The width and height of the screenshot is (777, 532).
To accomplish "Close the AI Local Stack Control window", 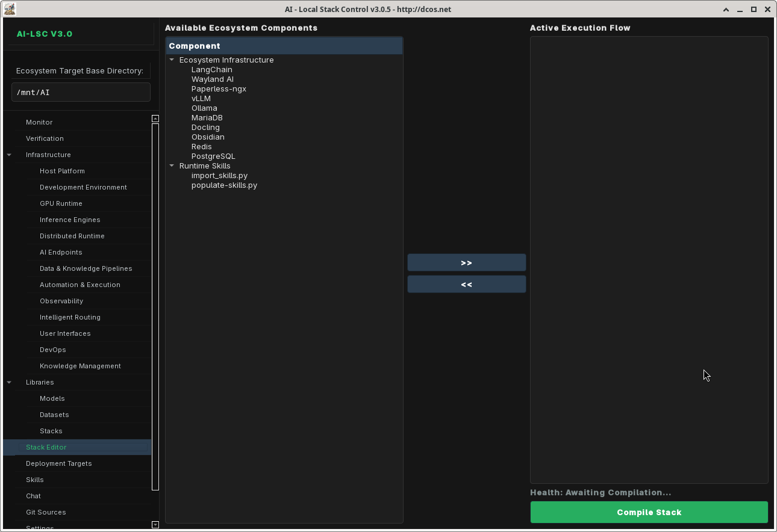I will (767, 10).
